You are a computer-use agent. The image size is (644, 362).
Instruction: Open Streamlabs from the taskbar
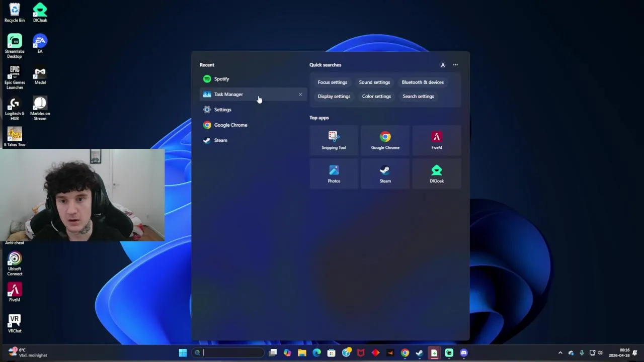pos(449,353)
